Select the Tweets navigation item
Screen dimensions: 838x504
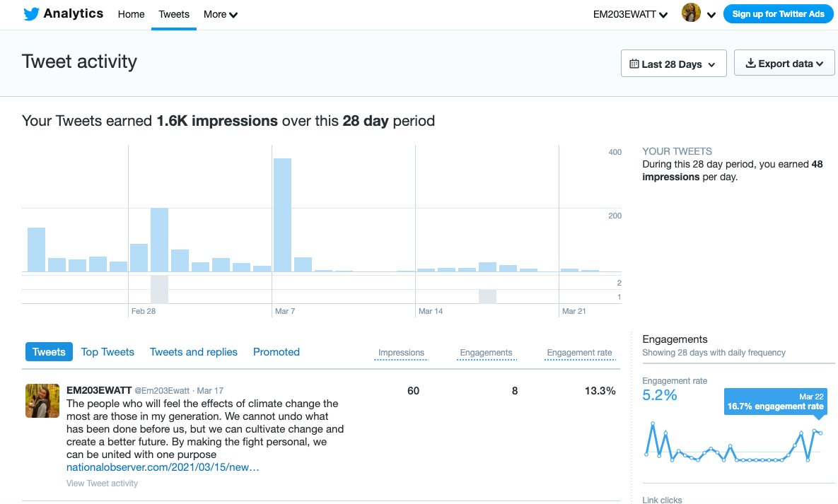coord(174,14)
